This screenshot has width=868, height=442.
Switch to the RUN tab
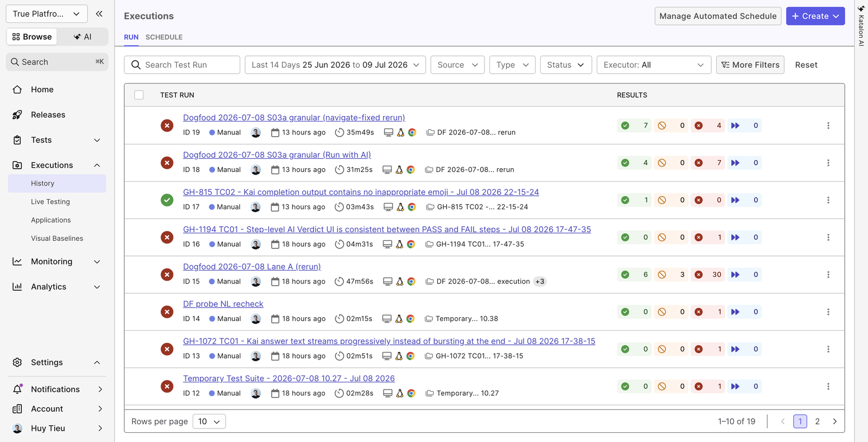131,37
